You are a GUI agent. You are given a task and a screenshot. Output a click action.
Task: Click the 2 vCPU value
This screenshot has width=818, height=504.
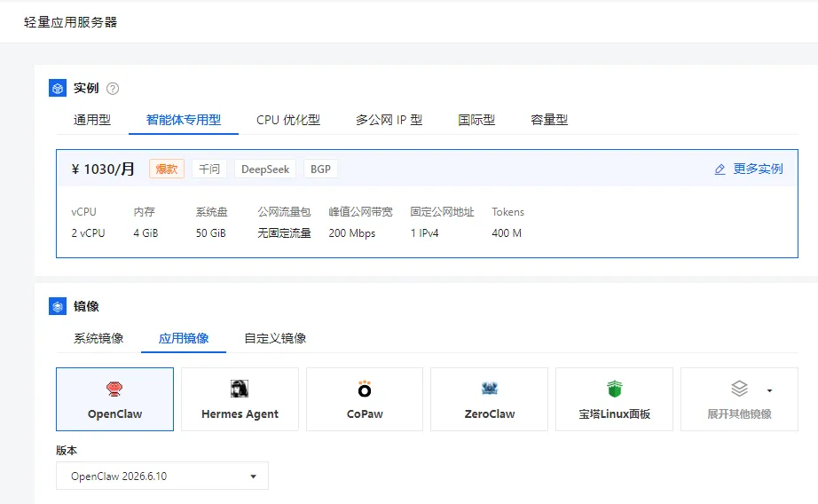pos(88,233)
